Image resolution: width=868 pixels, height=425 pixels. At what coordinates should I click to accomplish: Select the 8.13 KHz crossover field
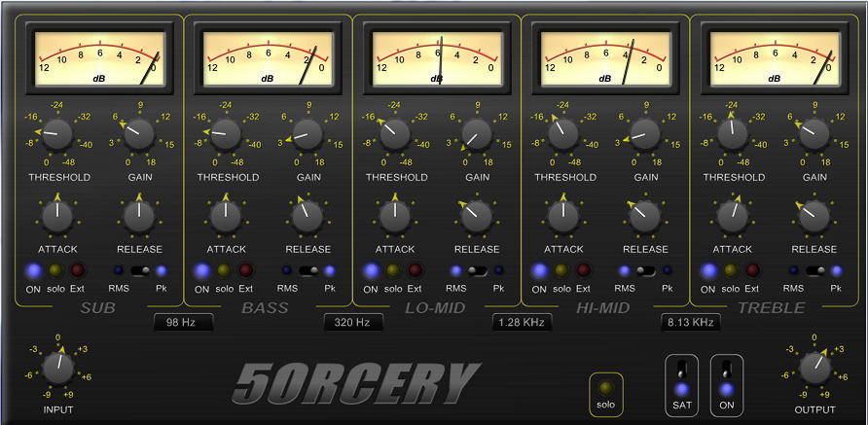click(690, 322)
